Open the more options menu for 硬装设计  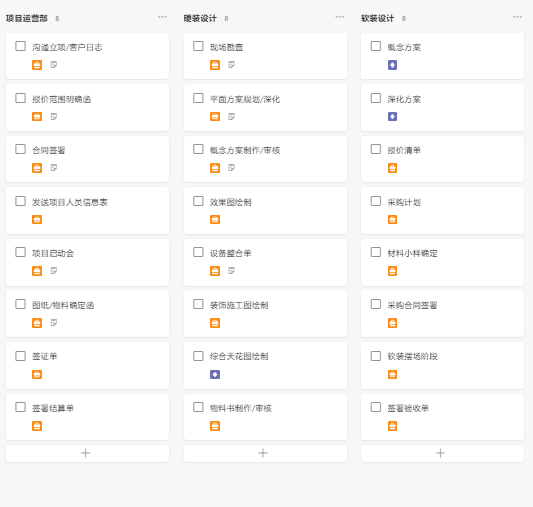click(340, 17)
